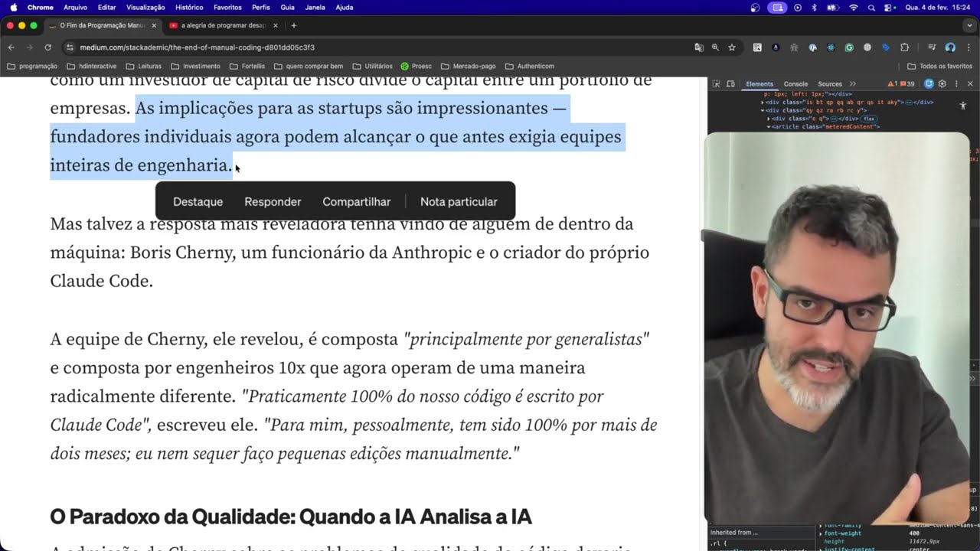Viewport: 980px width, 551px height.
Task: Open the Authenticom bookmarks folder
Action: (x=529, y=67)
